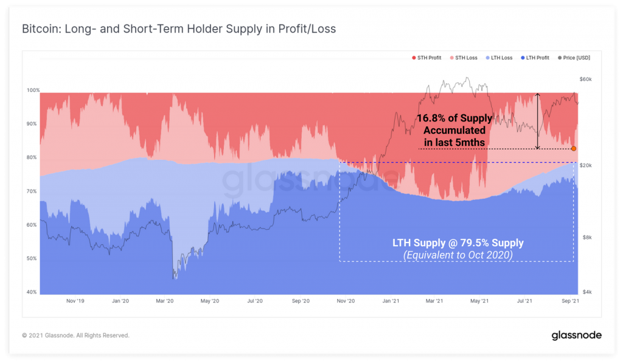Click the glassnode watermark in chart center
This screenshot has height=364, width=623.
tap(310, 180)
